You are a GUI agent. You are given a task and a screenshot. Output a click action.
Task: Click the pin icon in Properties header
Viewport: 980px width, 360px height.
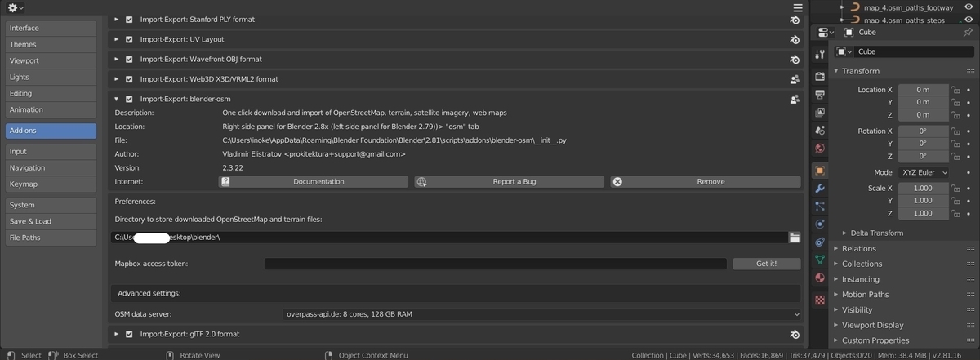point(968,32)
